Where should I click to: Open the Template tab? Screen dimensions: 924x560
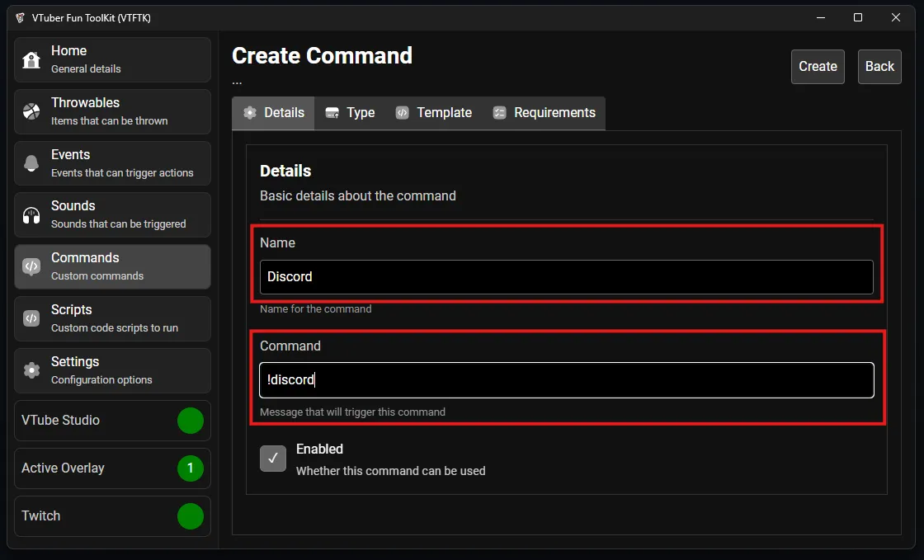[433, 113]
